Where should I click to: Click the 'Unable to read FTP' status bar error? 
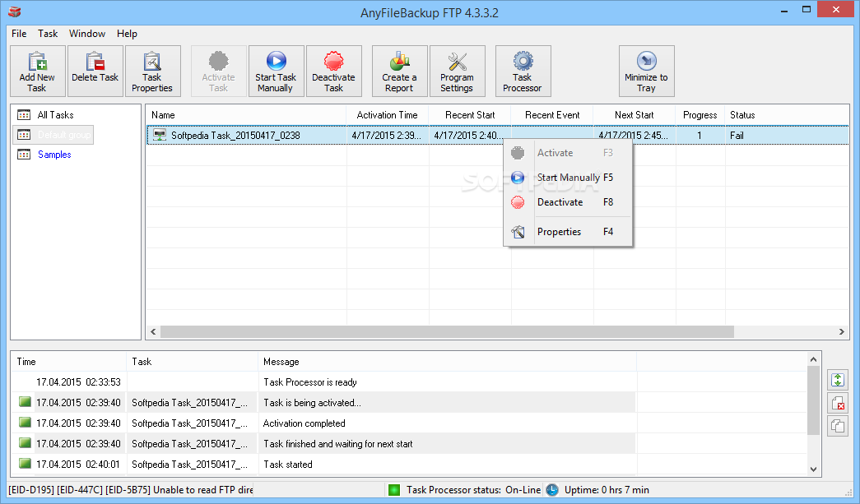(131, 490)
